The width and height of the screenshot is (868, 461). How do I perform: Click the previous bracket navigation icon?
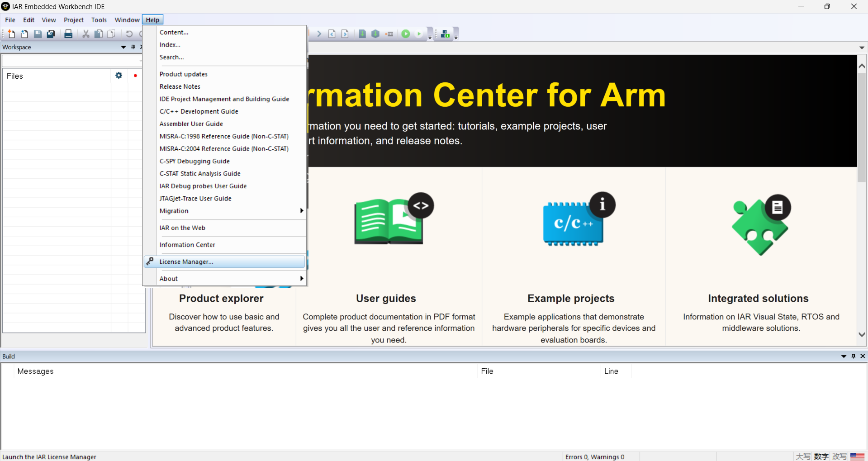pyautogui.click(x=332, y=34)
